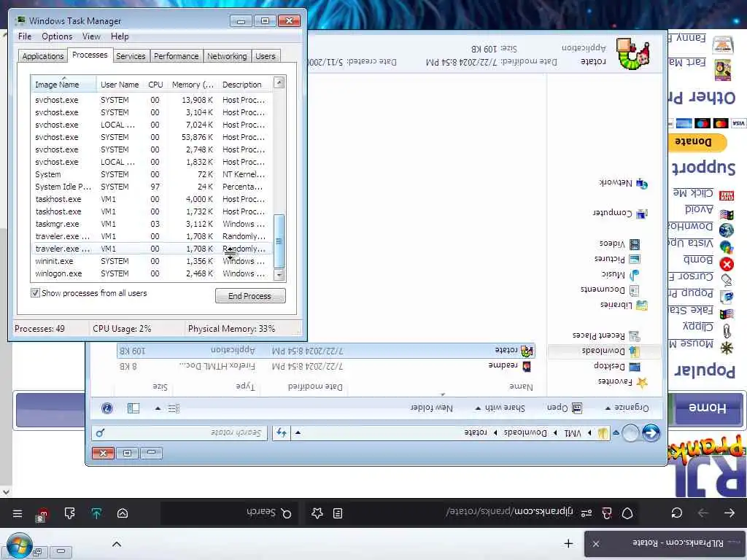Click End Process button
Screen dimensions: 747x560
click(250, 296)
